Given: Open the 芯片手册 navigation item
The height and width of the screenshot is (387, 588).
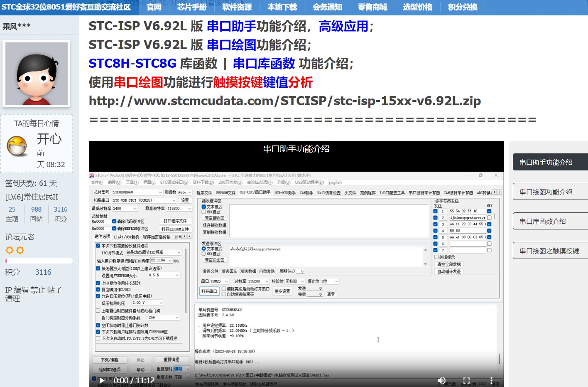Looking at the screenshot, I should [x=192, y=7].
